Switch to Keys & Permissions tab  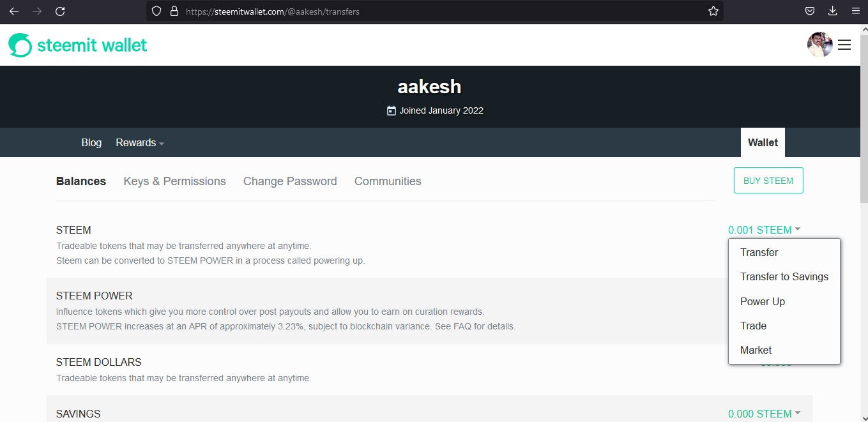click(x=174, y=181)
